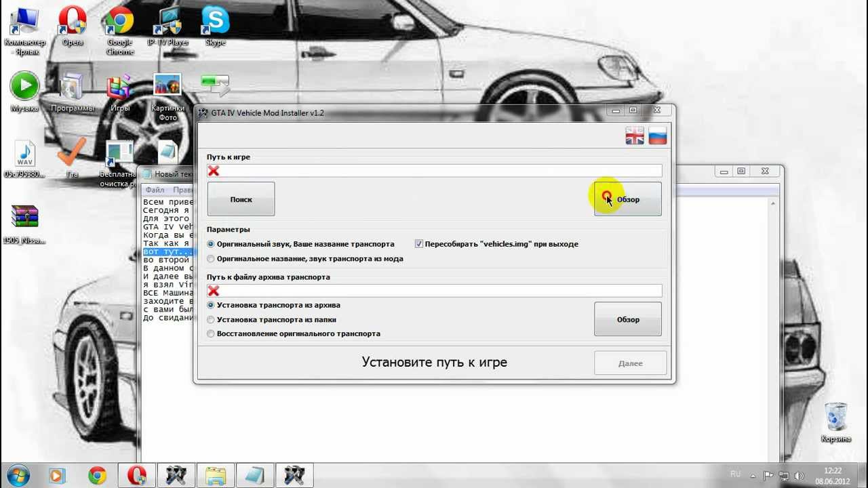Viewport: 868px width, 488px height.
Task: Click the network icon in system tray
Action: point(784,476)
